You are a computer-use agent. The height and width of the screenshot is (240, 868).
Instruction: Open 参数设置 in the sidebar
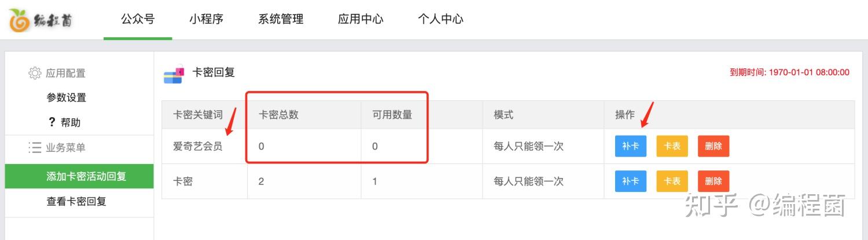pos(67,97)
